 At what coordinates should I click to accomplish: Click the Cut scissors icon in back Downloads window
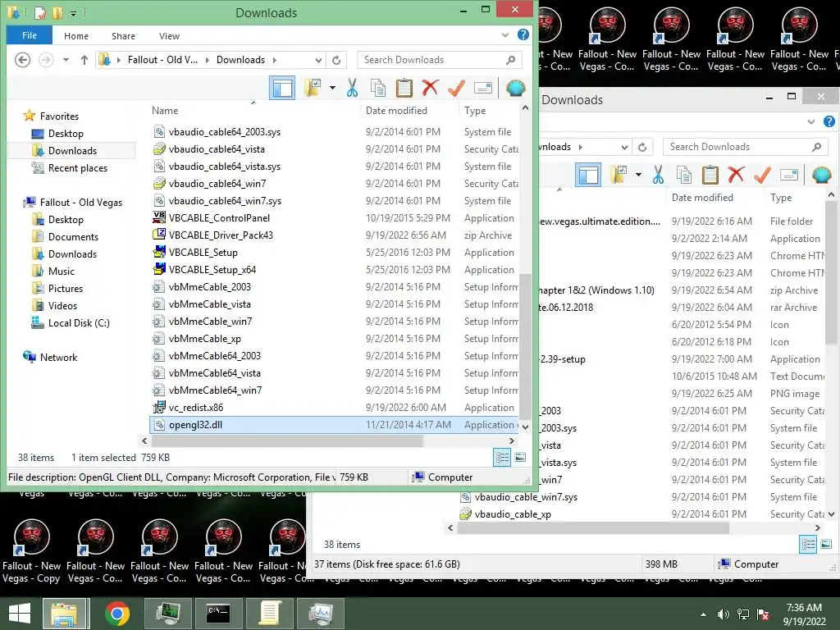coord(658,175)
